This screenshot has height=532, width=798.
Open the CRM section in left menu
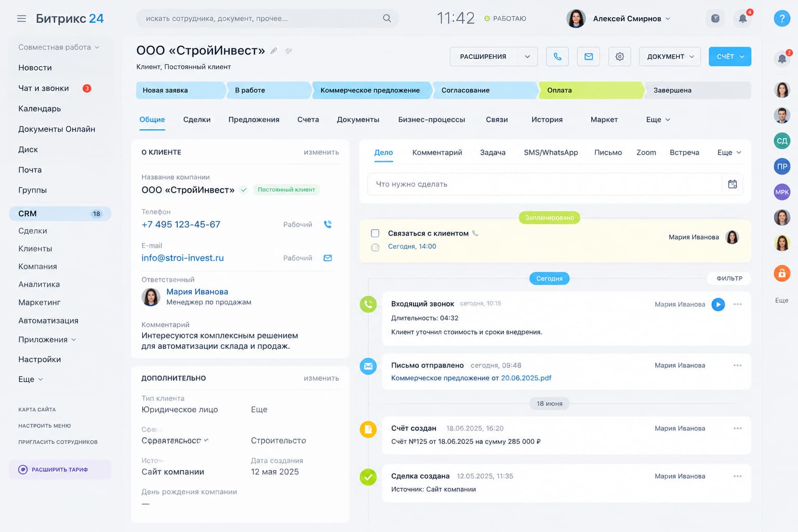pyautogui.click(x=60, y=214)
